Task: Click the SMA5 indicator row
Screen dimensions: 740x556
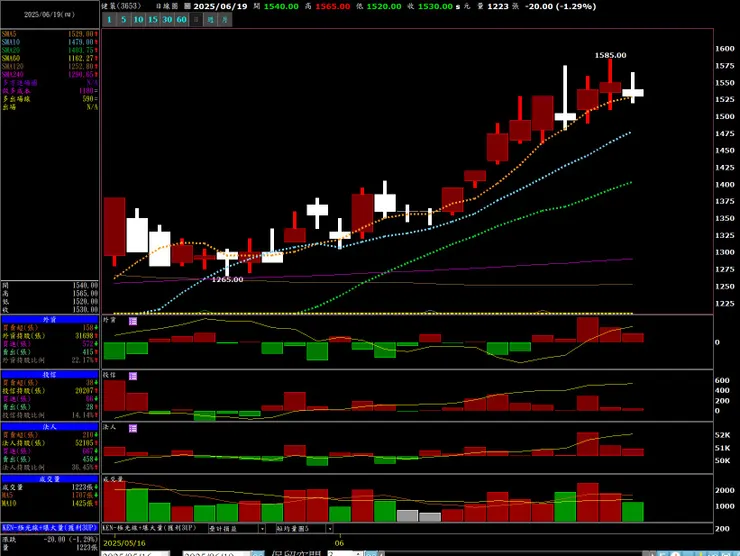Action: pyautogui.click(x=50, y=34)
